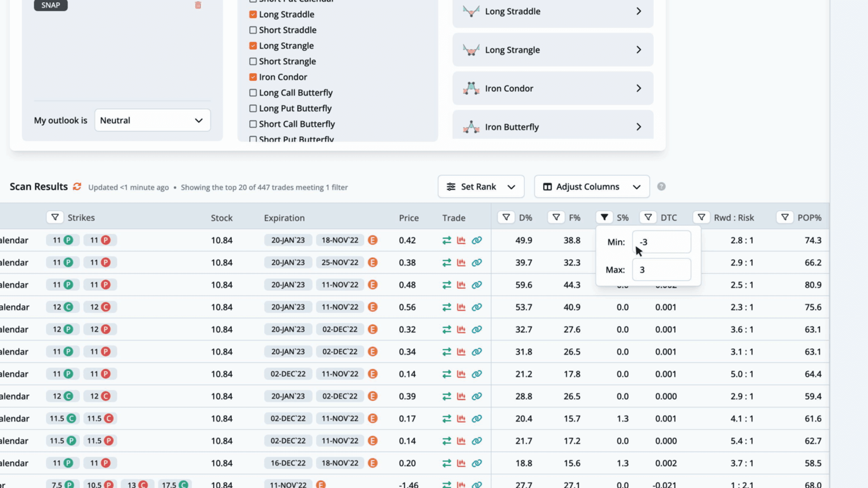Click the Max filter input field
The height and width of the screenshot is (488, 868).
tap(661, 270)
